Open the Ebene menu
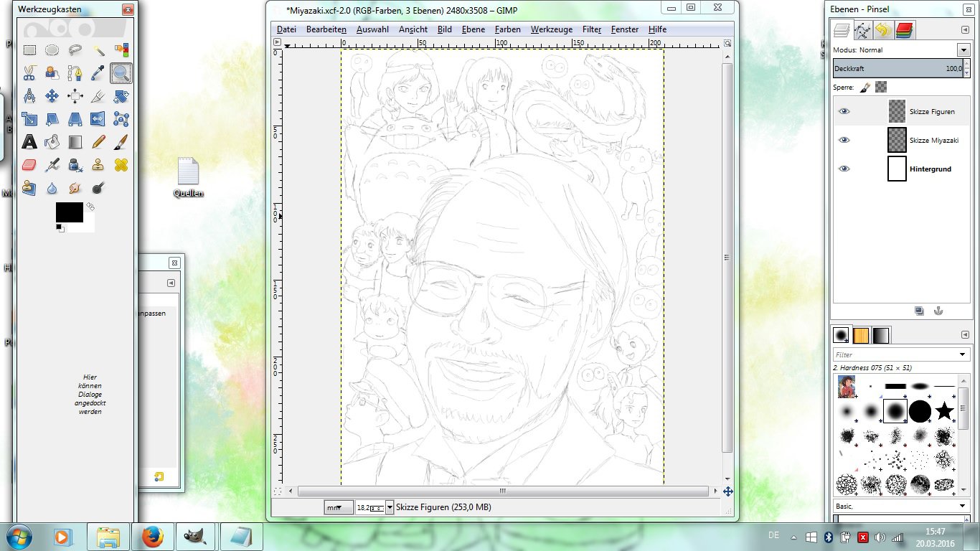This screenshot has width=980, height=551. pos(473,29)
